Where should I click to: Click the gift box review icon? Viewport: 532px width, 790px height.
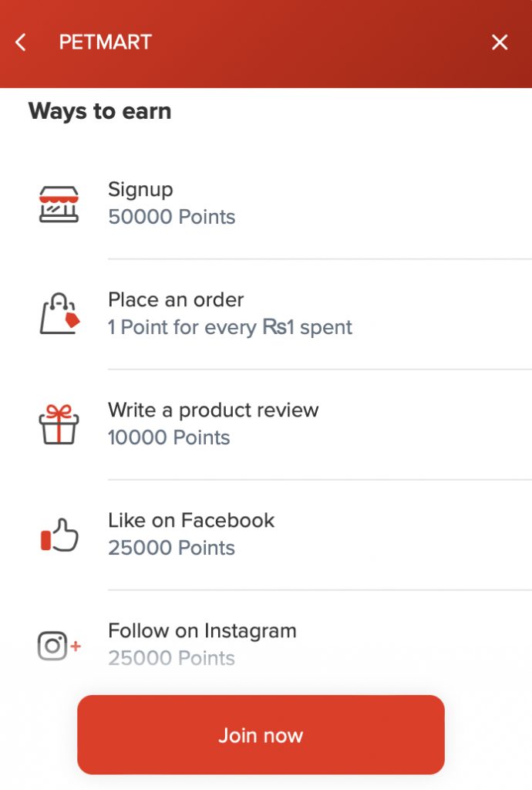59,424
